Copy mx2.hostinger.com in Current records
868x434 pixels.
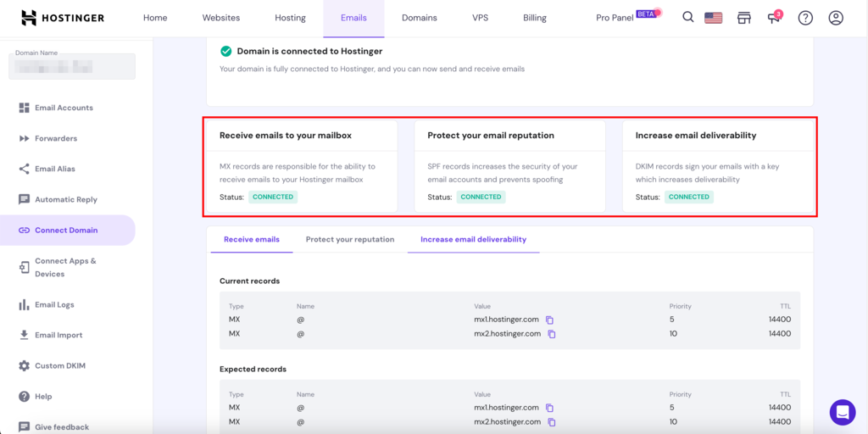552,334
